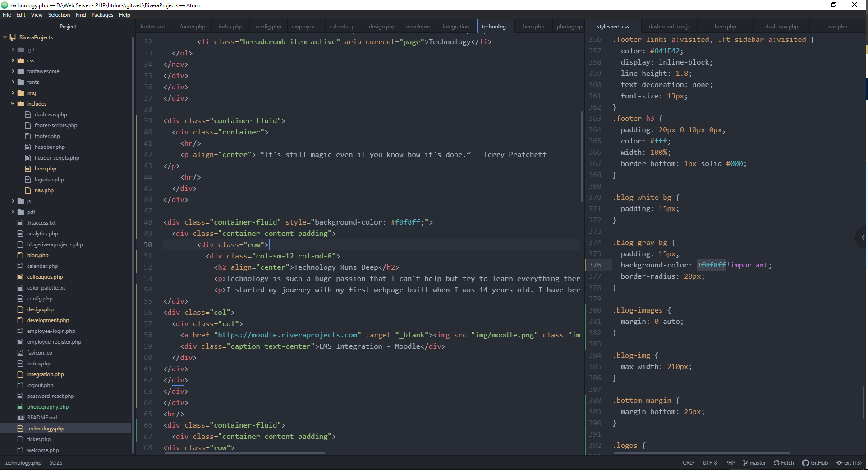Click the UTF-8 encoding selector
This screenshot has height=470, width=868.
[709, 463]
